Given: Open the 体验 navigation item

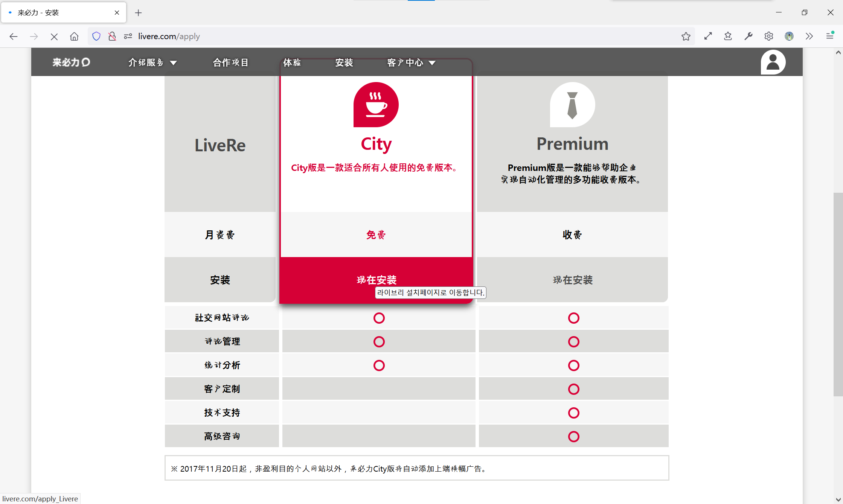Looking at the screenshot, I should (x=292, y=62).
